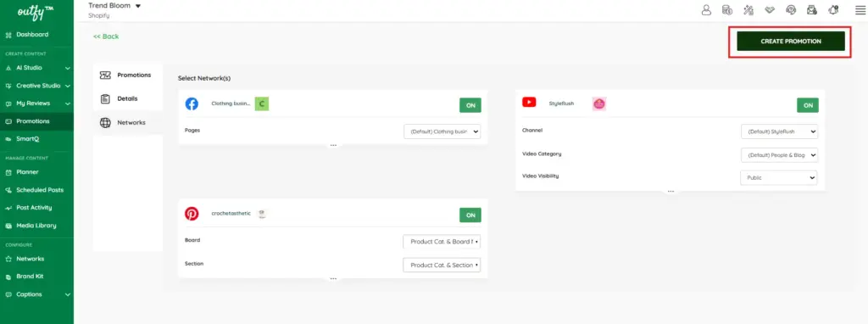Click the green C page avatar
This screenshot has width=868, height=324.
[x=261, y=103]
